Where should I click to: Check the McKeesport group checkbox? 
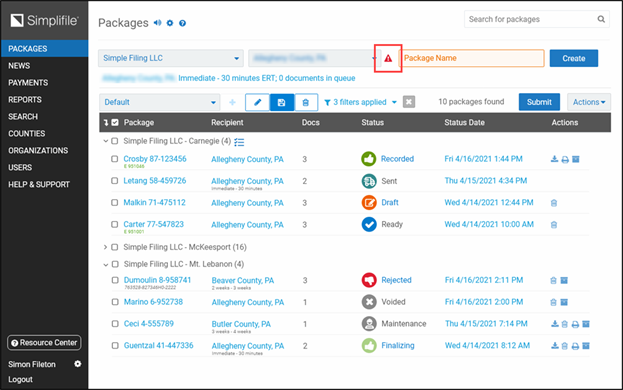(115, 247)
